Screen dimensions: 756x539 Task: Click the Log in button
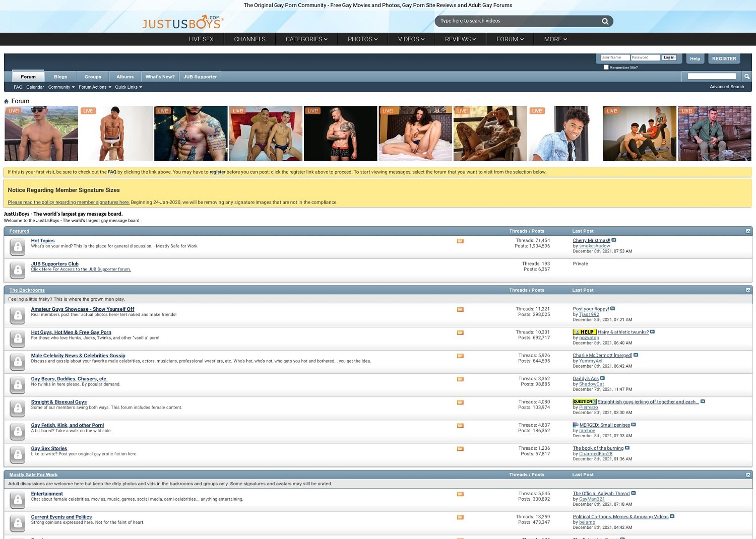(669, 57)
